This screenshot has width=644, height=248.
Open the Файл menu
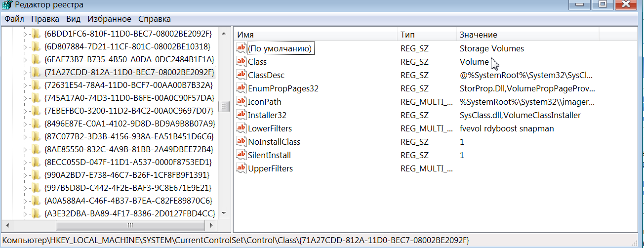[14, 19]
